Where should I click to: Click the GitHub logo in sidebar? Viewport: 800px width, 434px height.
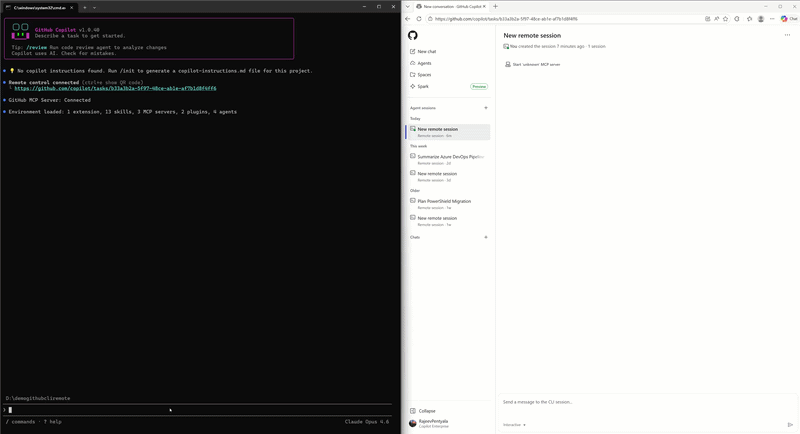pyautogui.click(x=413, y=35)
